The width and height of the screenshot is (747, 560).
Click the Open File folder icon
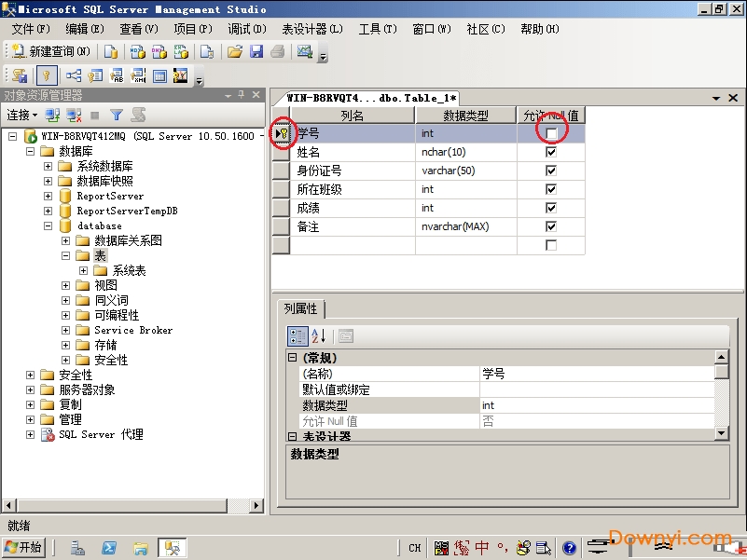[235, 52]
